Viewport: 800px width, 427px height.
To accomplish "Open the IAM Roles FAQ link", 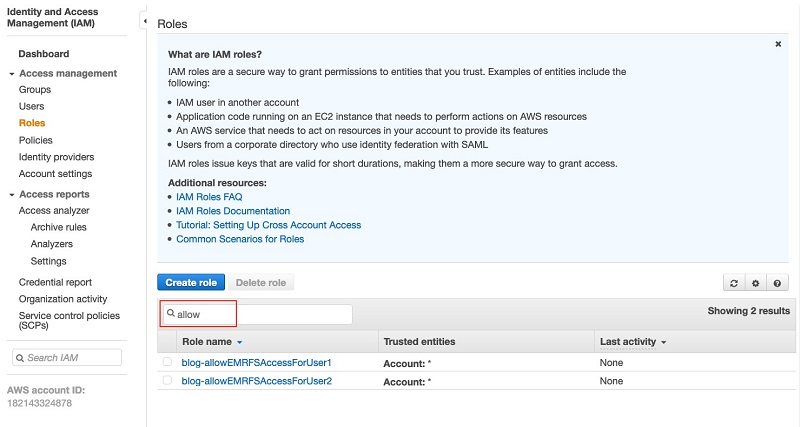I will [209, 197].
